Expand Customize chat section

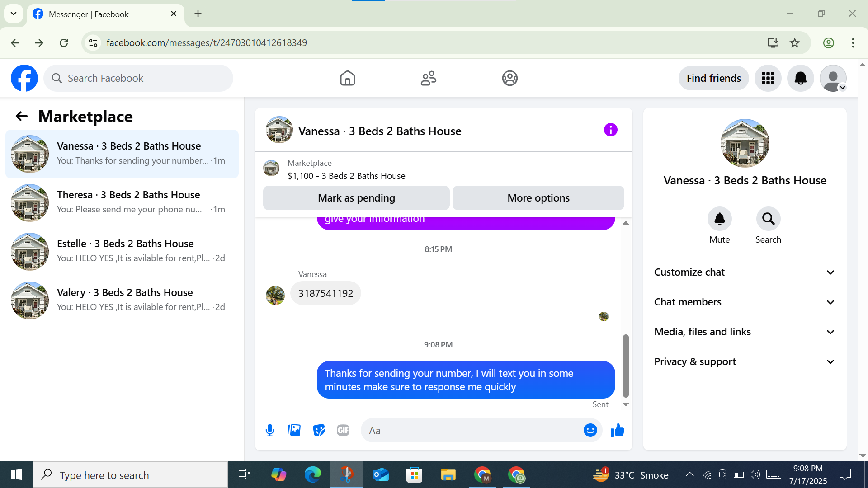(x=745, y=272)
